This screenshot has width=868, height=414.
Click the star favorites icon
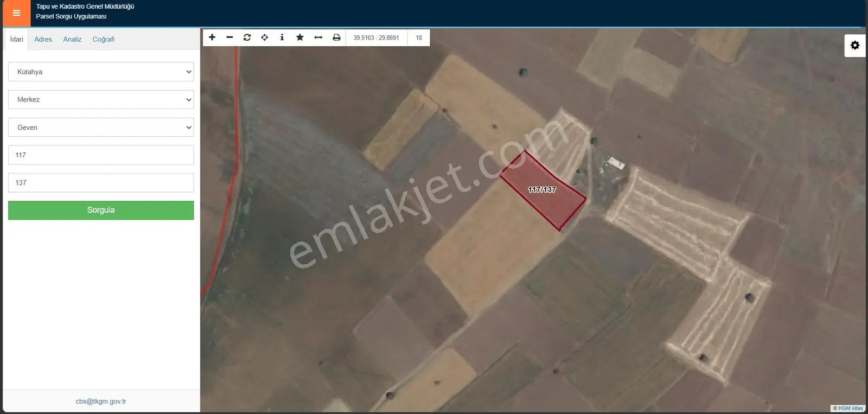(300, 37)
